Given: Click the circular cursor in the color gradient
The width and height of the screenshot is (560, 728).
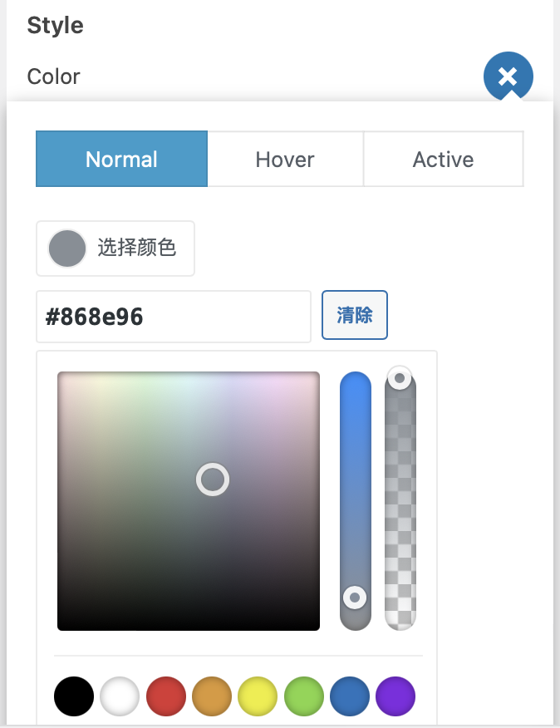Looking at the screenshot, I should click(x=212, y=480).
